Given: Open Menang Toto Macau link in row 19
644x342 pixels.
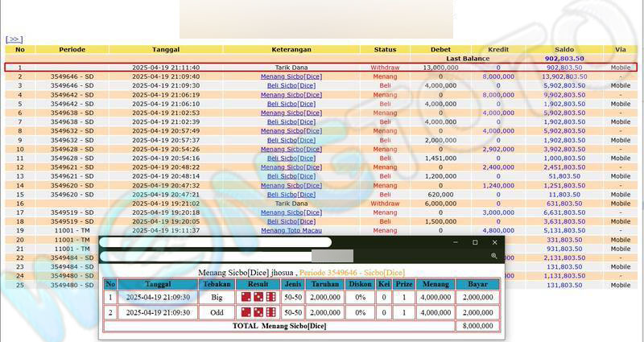Looking at the screenshot, I should tap(291, 230).
